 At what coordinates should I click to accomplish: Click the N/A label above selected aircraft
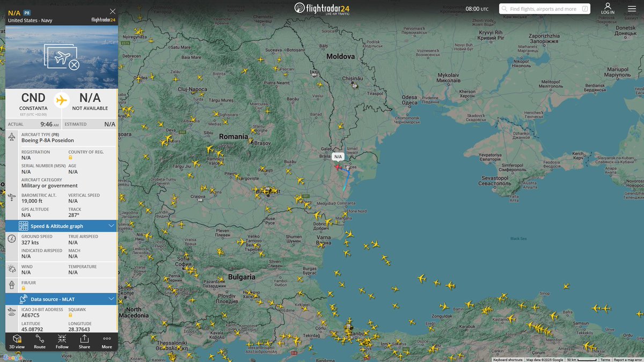click(338, 157)
